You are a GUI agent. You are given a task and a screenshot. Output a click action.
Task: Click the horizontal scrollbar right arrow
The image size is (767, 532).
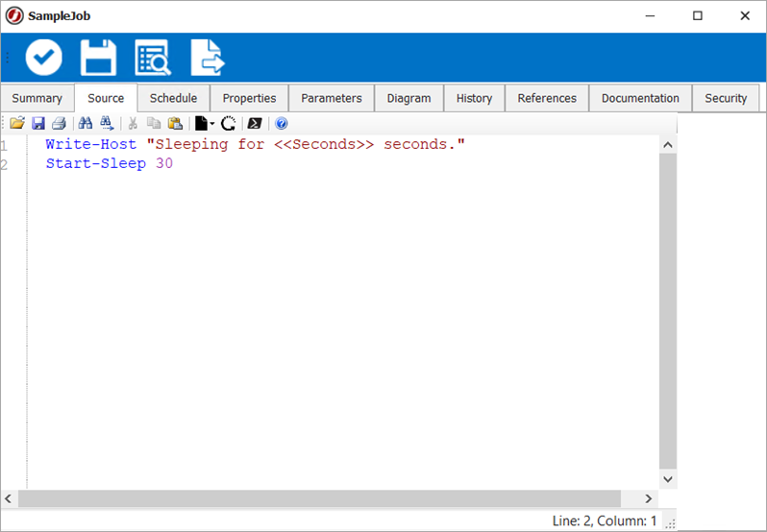tap(649, 498)
